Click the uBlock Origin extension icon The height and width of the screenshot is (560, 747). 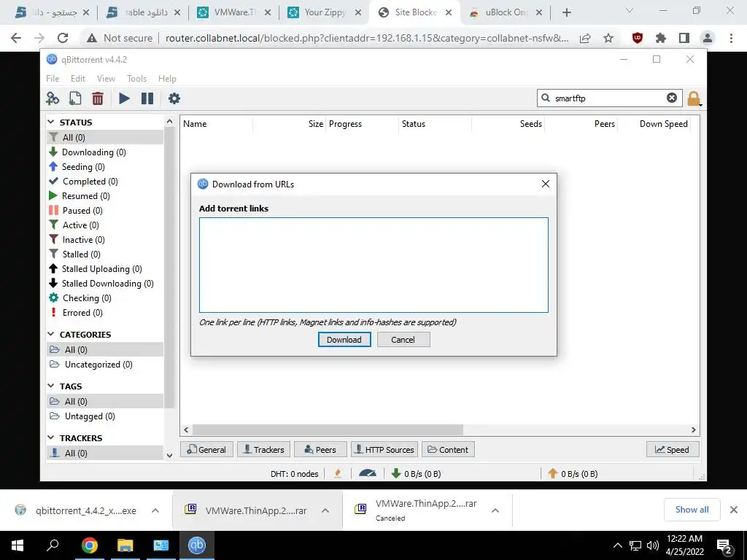(637, 38)
